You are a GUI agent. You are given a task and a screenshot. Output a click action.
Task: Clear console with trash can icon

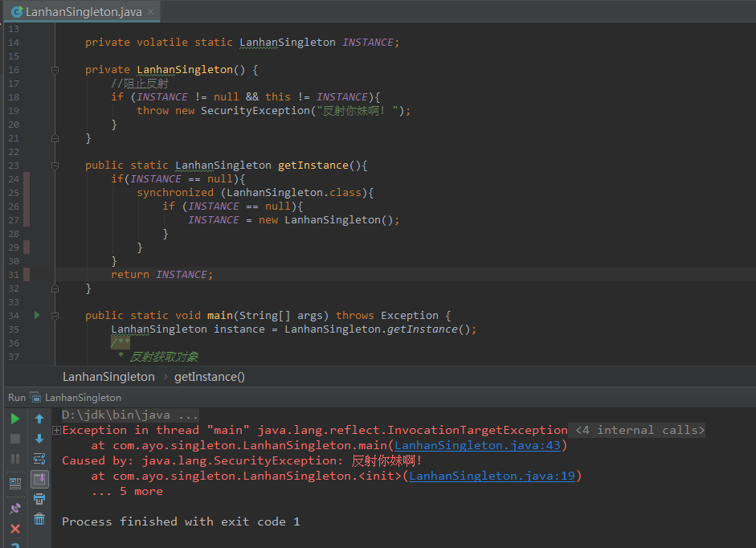39,519
